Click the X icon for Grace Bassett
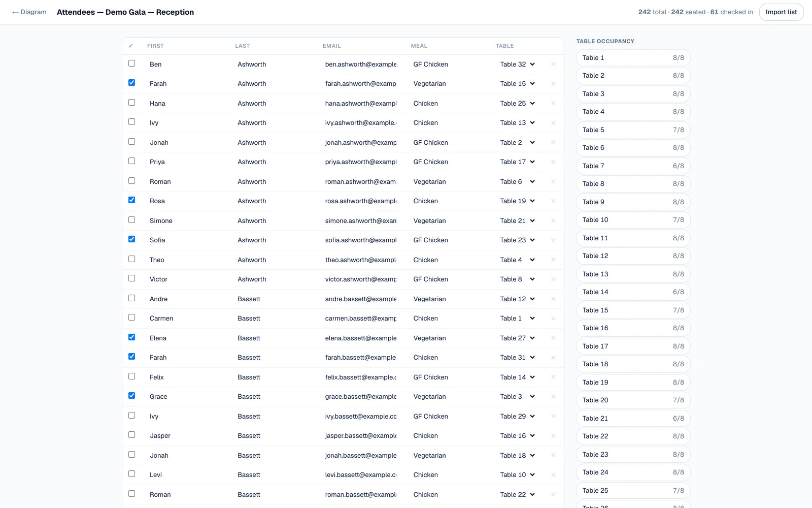Screen dimensions: 812x508 click(x=553, y=397)
